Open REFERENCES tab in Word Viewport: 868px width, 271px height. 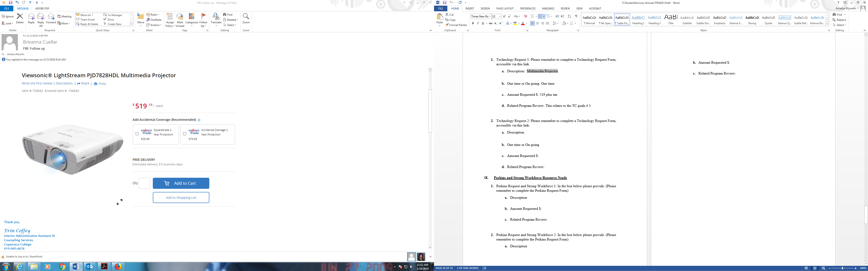(528, 8)
